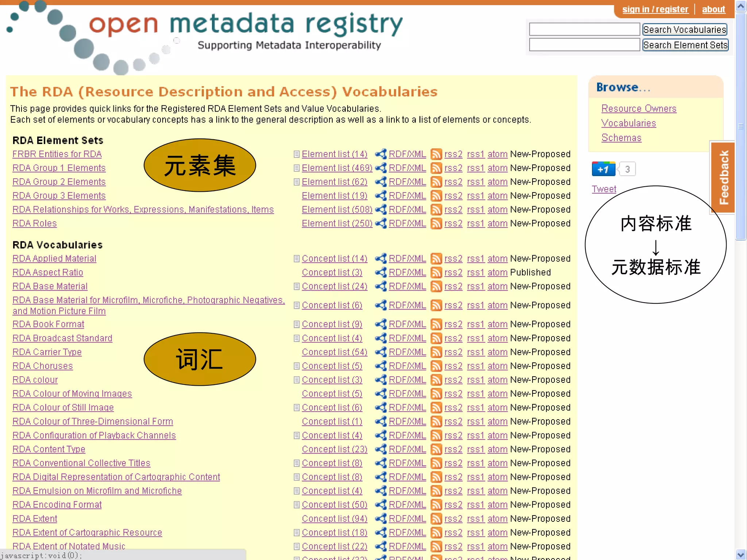Open RDA Group 2 Elements link

59,182
